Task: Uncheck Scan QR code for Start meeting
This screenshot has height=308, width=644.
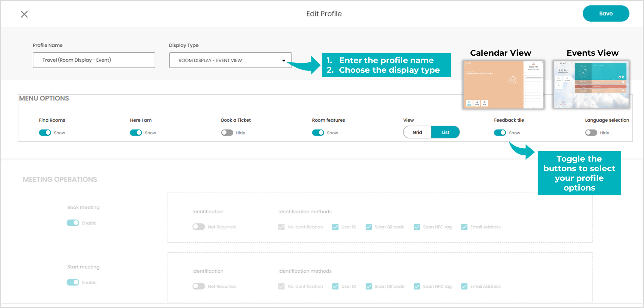Action: click(x=369, y=286)
